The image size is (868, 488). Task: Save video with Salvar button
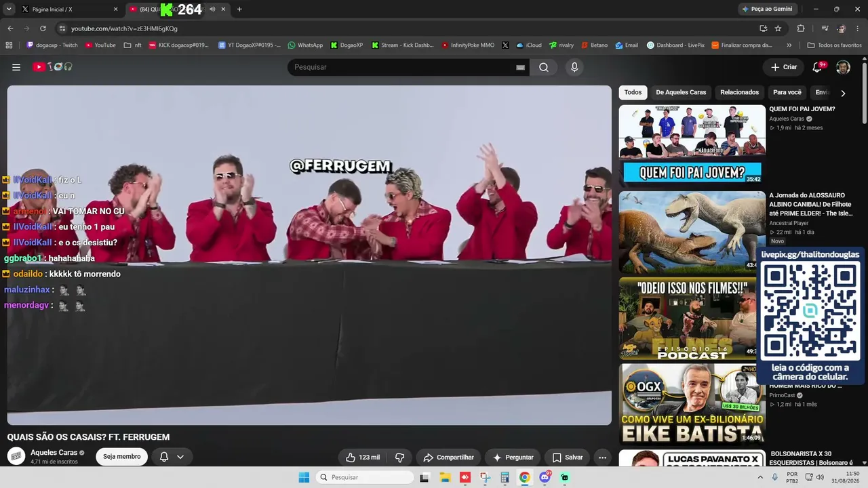tap(567, 457)
